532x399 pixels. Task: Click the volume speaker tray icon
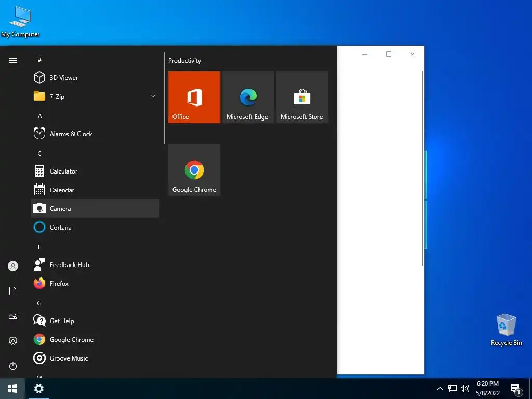465,389
